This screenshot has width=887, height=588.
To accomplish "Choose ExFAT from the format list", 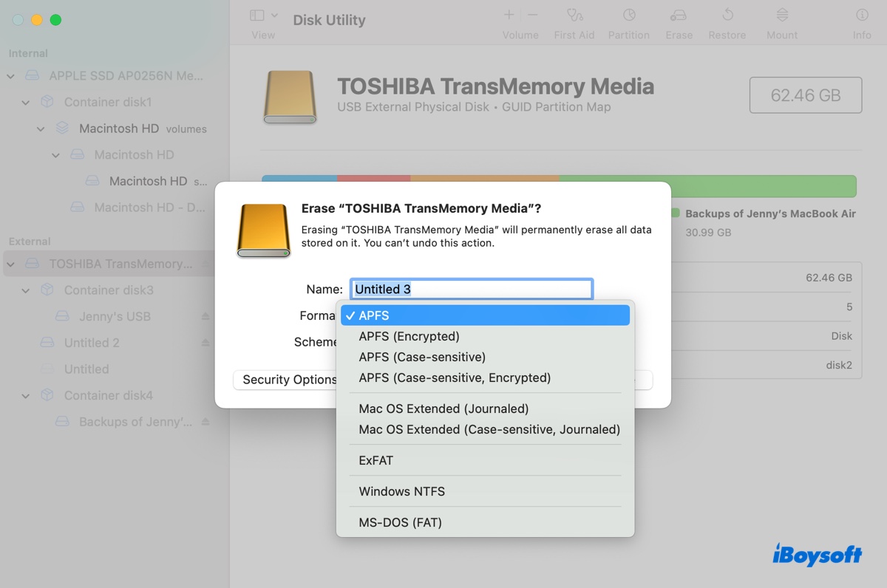I will (x=376, y=460).
